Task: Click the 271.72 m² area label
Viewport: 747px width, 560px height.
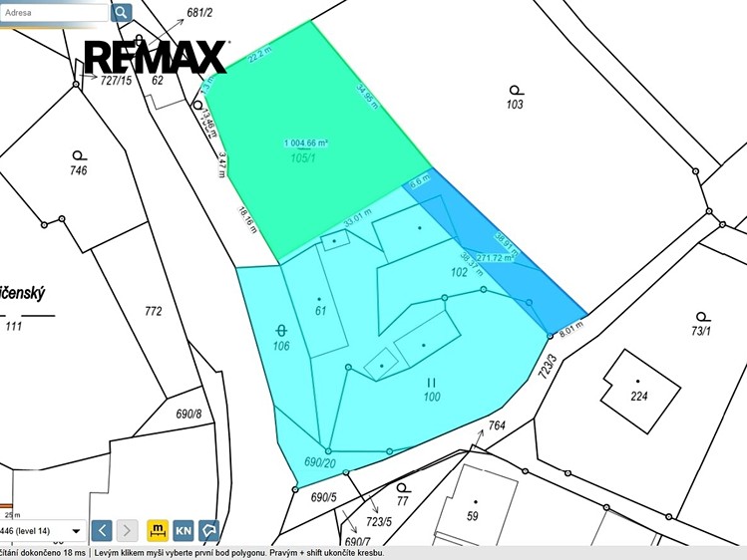Action: click(494, 258)
